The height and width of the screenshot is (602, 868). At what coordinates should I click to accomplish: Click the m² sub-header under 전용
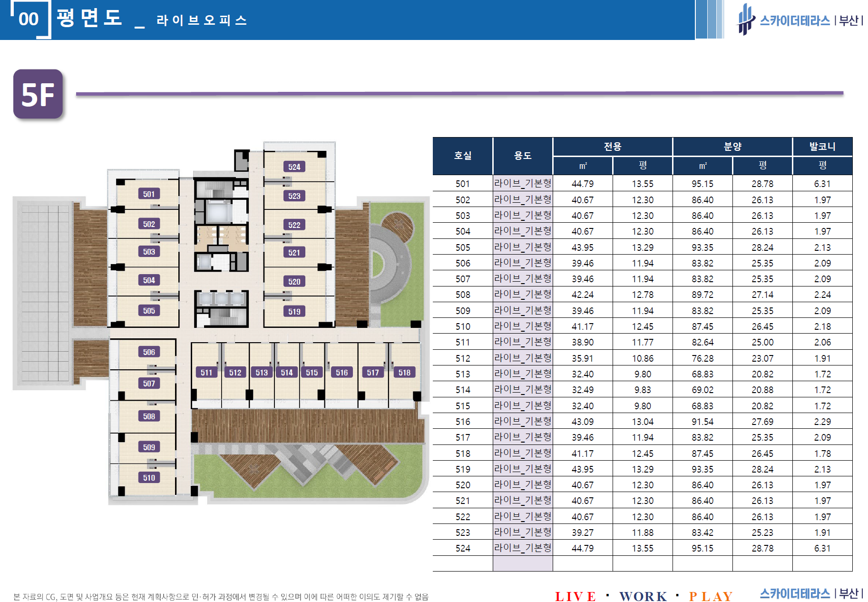point(583,166)
